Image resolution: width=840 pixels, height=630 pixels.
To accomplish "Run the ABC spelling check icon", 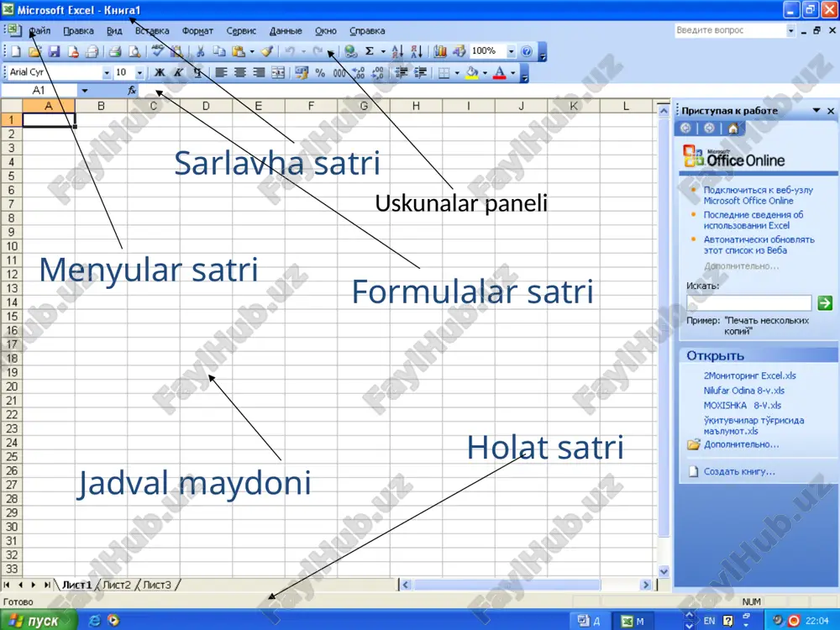I will [x=158, y=51].
